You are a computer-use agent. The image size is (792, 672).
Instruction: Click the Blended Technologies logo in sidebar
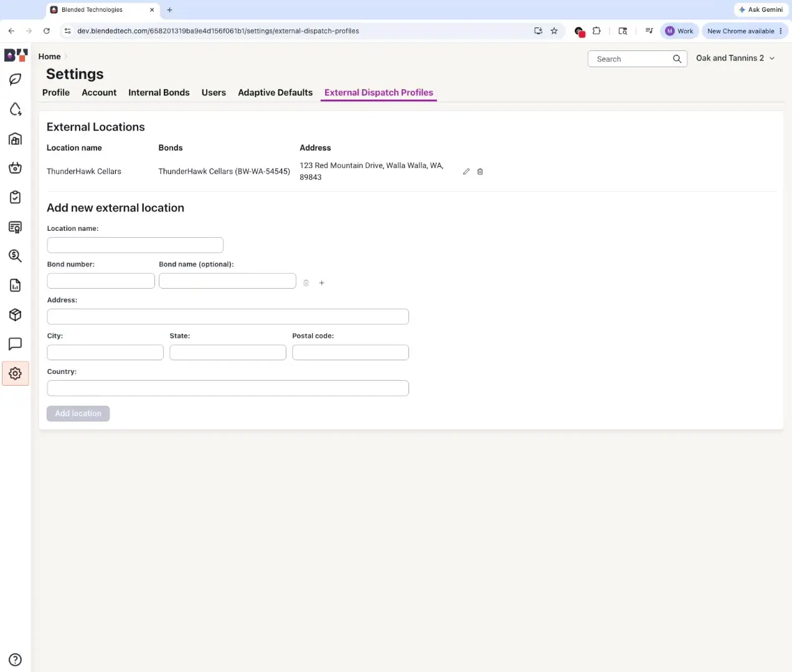(x=16, y=55)
